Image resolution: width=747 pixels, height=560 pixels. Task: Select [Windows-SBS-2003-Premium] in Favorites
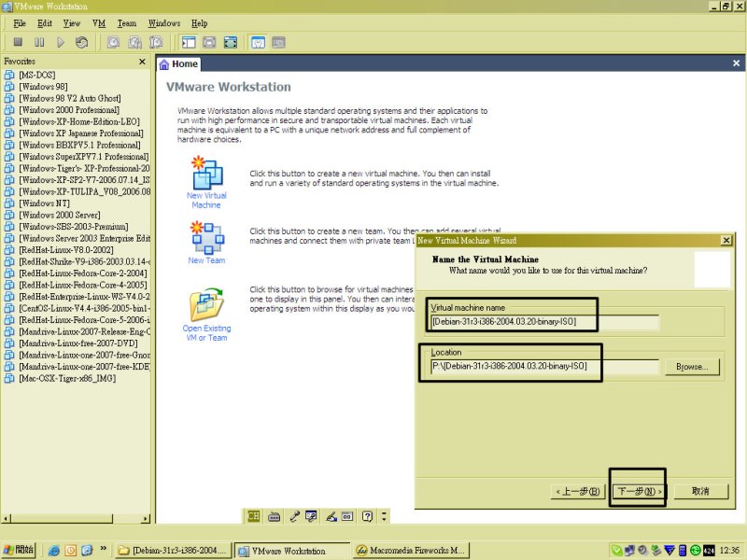coord(74,227)
